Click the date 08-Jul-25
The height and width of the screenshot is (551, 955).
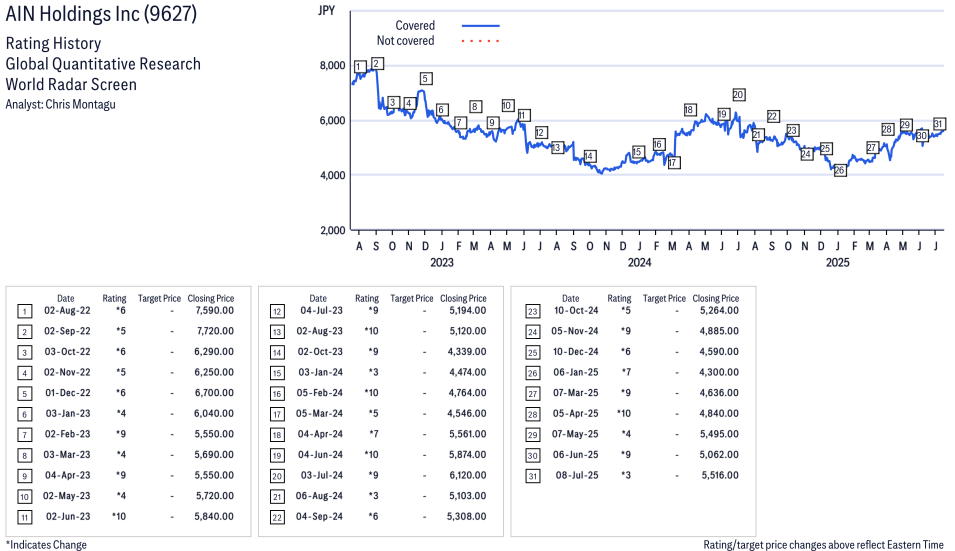577,476
